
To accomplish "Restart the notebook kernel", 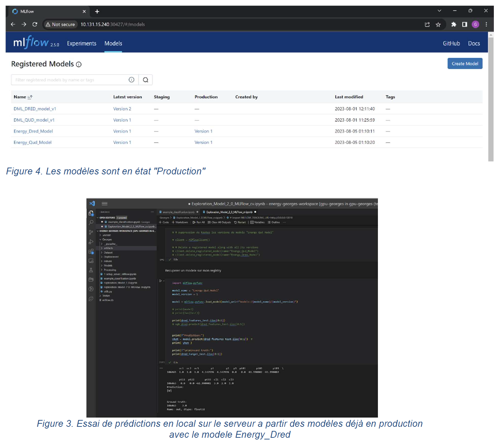I will 240,222.
